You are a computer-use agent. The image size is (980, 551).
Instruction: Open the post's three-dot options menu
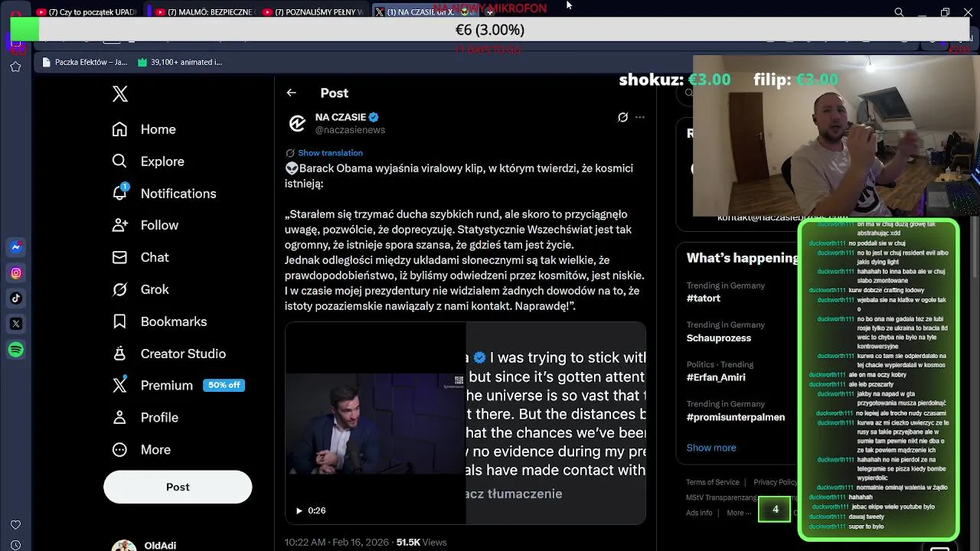point(640,117)
